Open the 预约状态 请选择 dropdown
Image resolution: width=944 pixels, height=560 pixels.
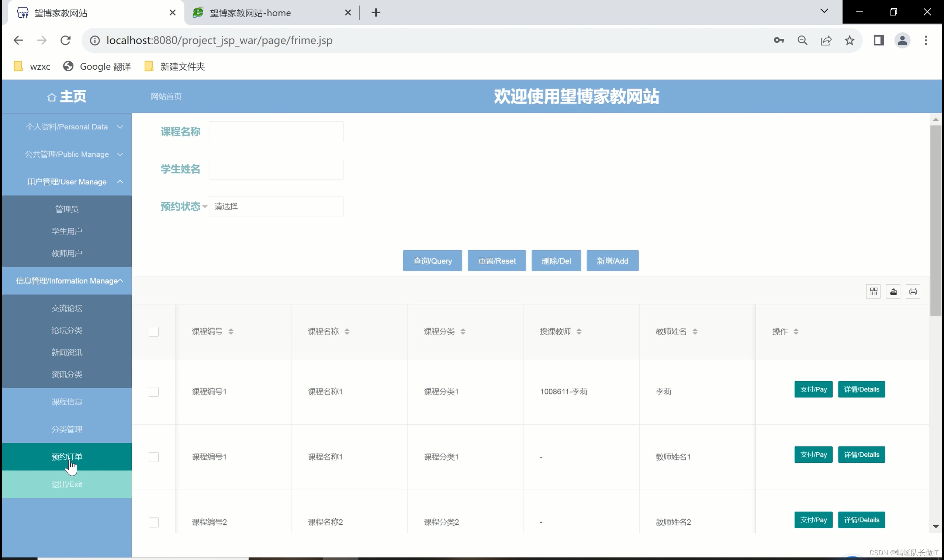(x=276, y=206)
